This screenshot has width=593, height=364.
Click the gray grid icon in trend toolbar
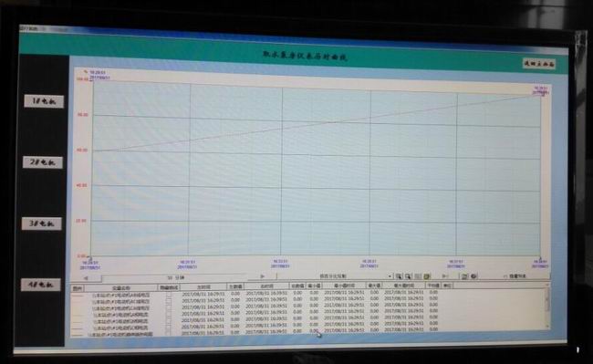tap(418, 276)
